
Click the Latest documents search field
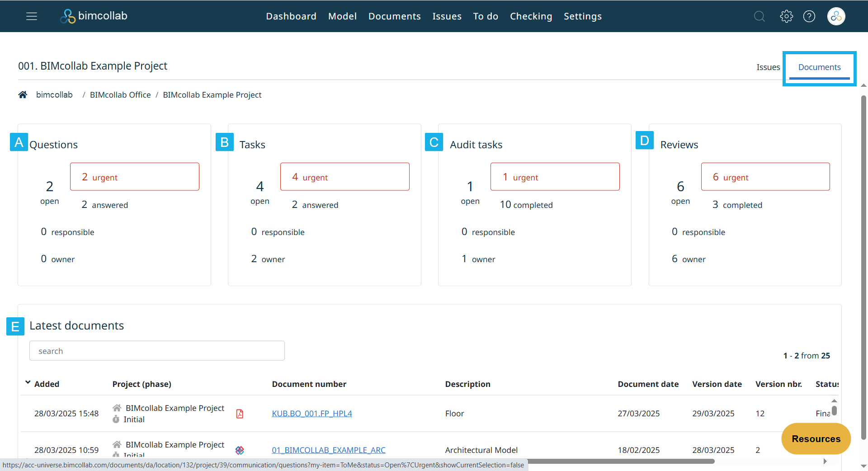157,351
